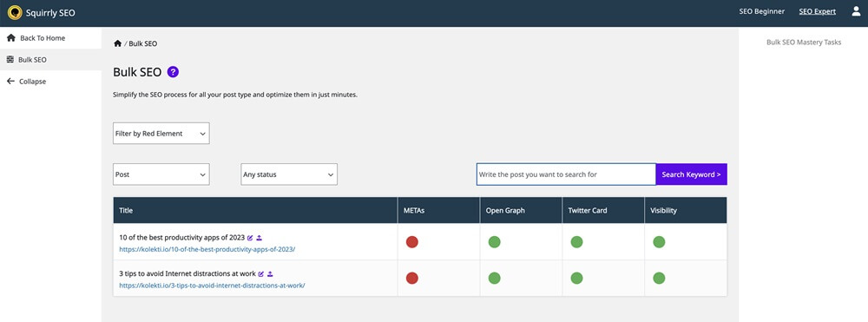This screenshot has width=868, height=322.
Task: Expand the Filter by Red Element dropdown
Action: point(161,134)
